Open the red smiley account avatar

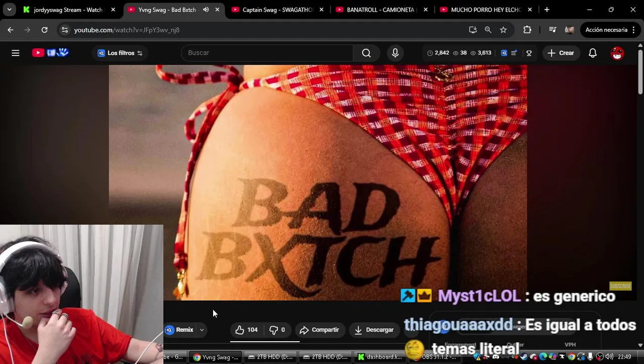[x=617, y=53]
